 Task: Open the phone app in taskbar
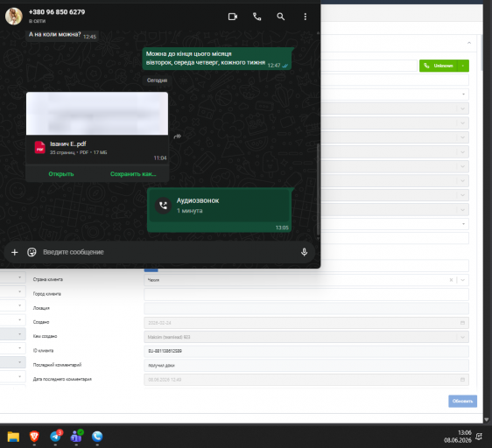[97, 437]
